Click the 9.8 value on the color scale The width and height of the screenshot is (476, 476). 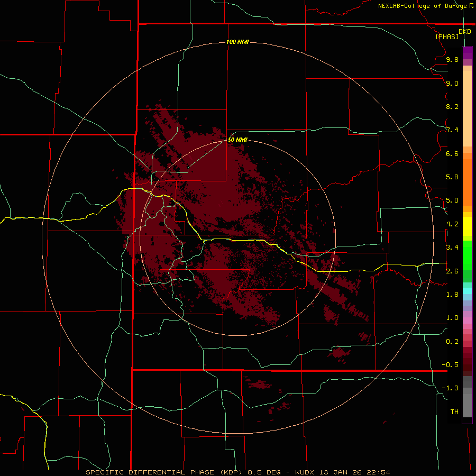click(452, 59)
